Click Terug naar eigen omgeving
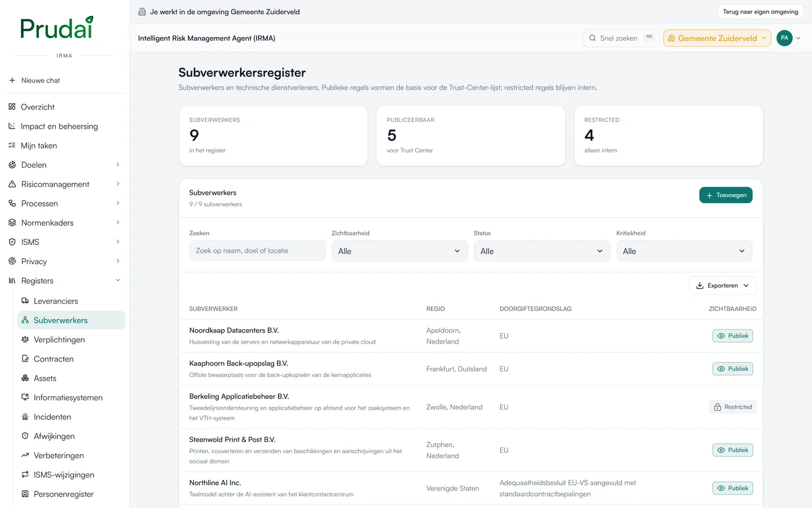The image size is (812, 508). [761, 12]
